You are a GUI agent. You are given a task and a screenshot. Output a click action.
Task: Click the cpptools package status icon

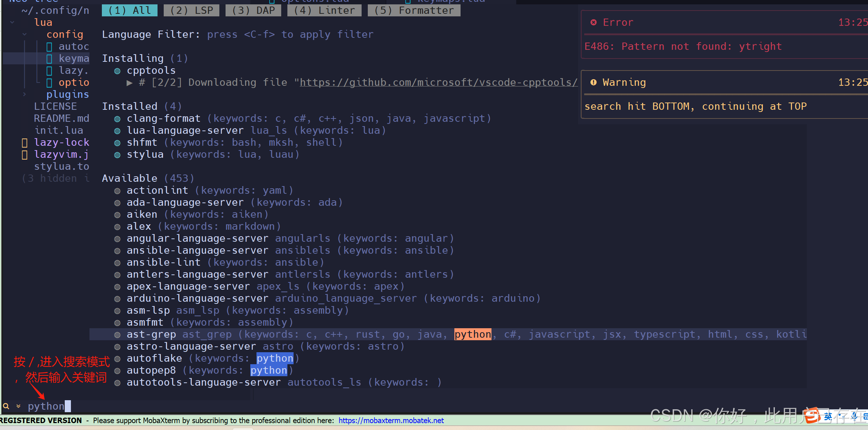117,71
